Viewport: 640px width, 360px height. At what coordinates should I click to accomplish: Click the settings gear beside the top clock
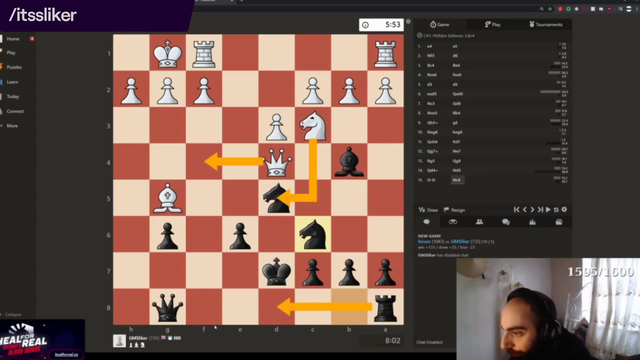point(408,22)
